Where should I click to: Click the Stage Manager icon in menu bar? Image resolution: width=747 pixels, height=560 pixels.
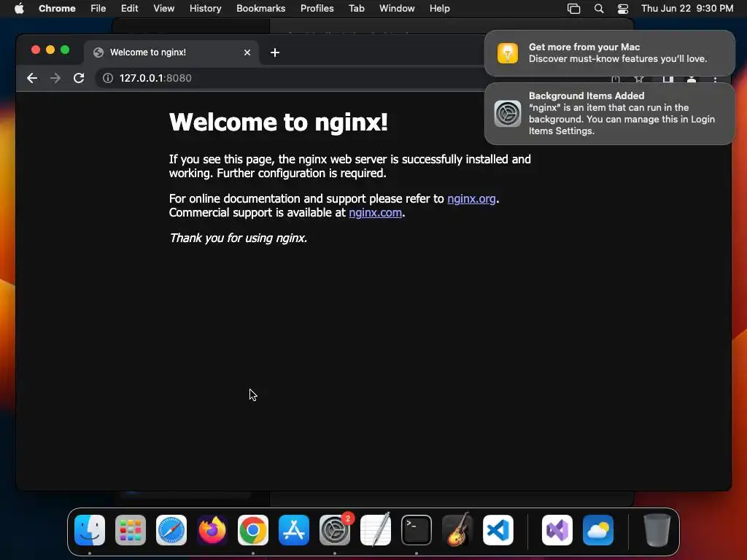(x=573, y=9)
